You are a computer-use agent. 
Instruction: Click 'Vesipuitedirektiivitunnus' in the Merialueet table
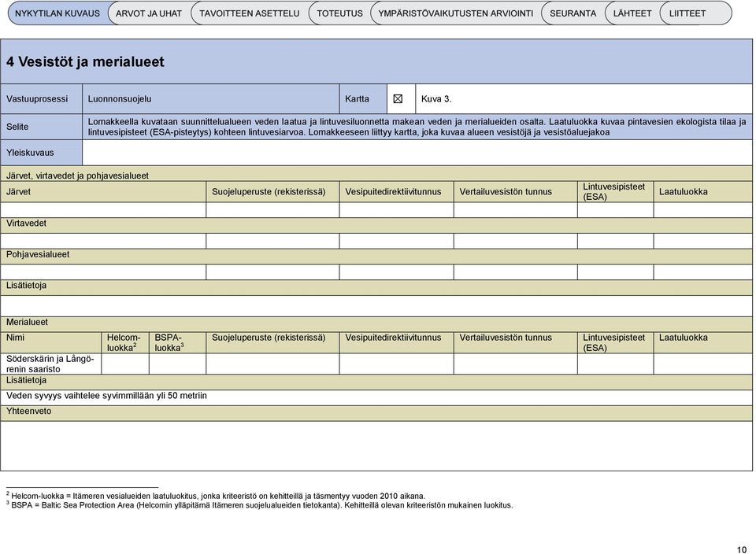pos(393,338)
